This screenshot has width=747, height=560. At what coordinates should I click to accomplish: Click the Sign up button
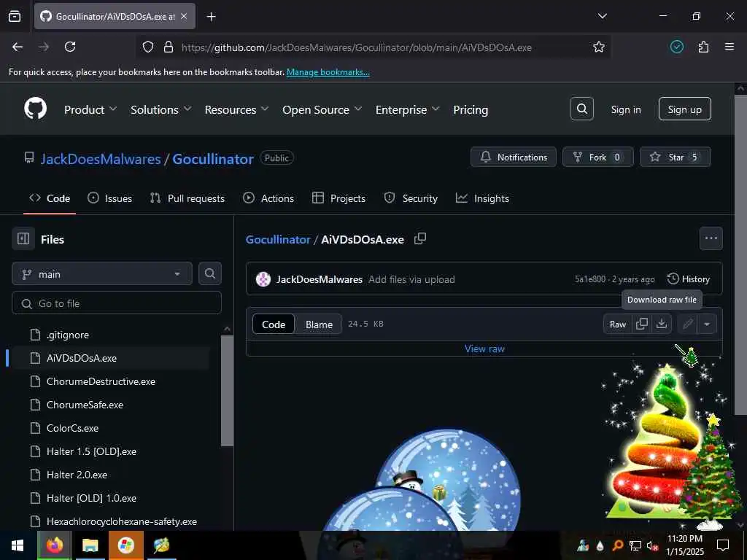click(x=684, y=109)
